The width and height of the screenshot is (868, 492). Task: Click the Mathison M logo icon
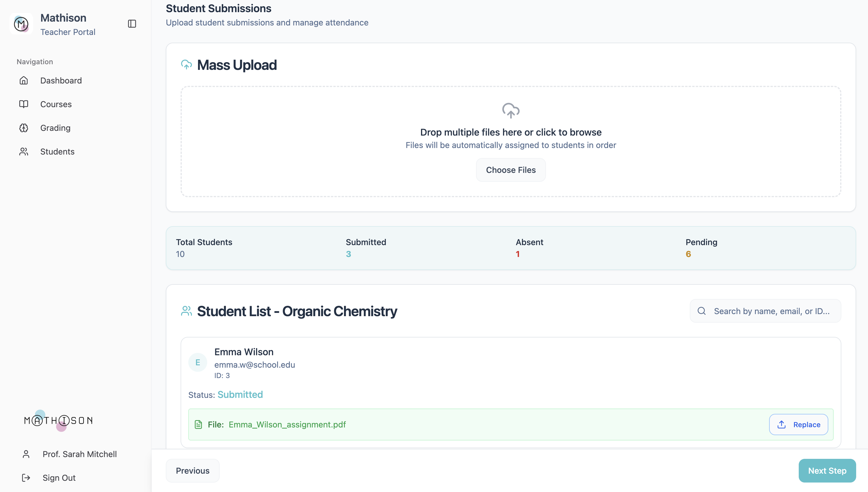tap(21, 24)
